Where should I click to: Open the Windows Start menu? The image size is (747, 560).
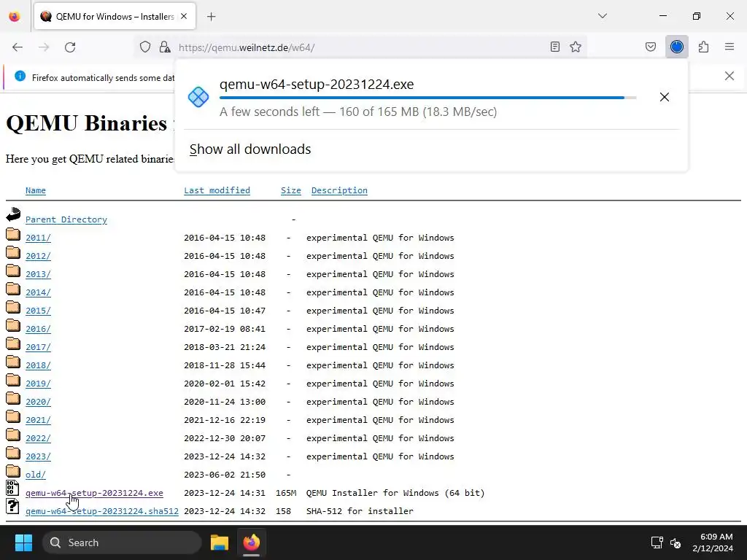23,542
